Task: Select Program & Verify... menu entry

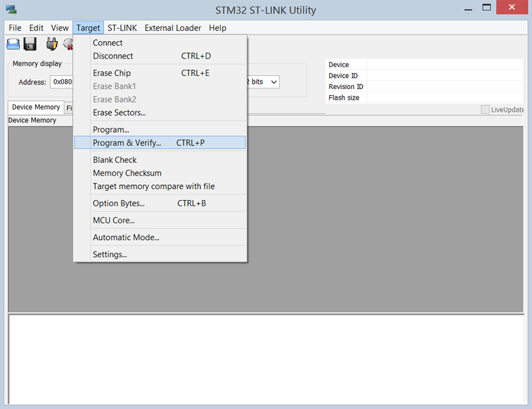Action: point(160,142)
